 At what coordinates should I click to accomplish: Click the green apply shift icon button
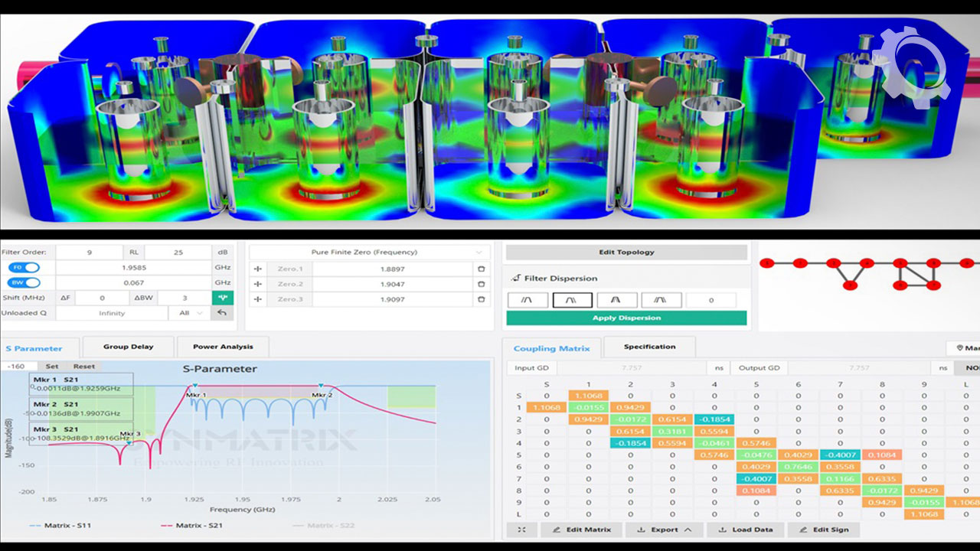(x=222, y=298)
